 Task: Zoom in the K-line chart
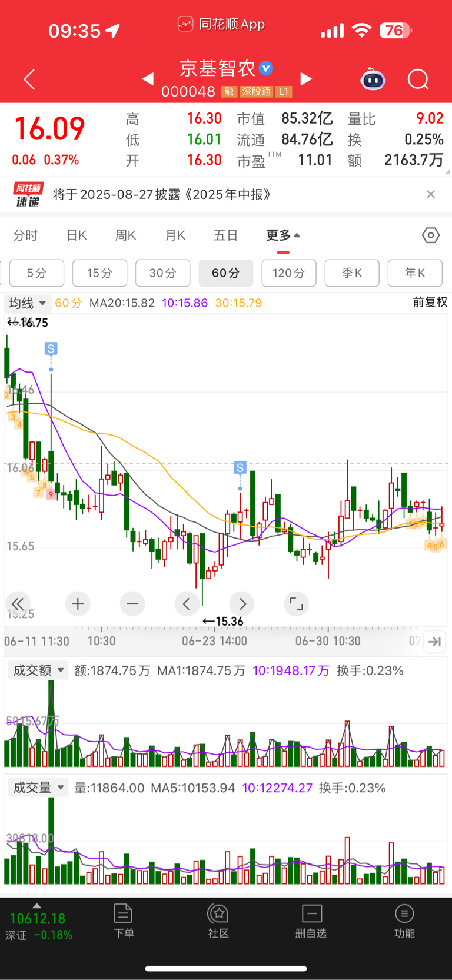(78, 603)
